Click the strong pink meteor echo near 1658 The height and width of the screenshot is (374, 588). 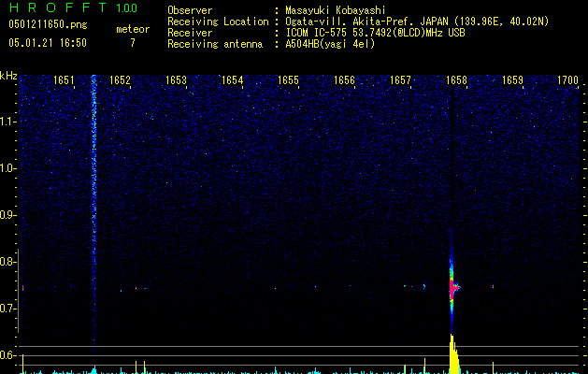coord(453,287)
